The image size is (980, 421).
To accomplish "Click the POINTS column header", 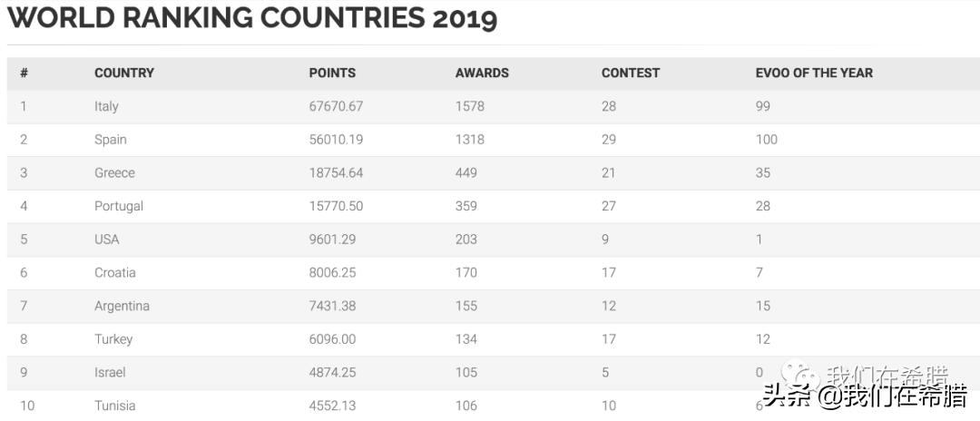I will (332, 73).
